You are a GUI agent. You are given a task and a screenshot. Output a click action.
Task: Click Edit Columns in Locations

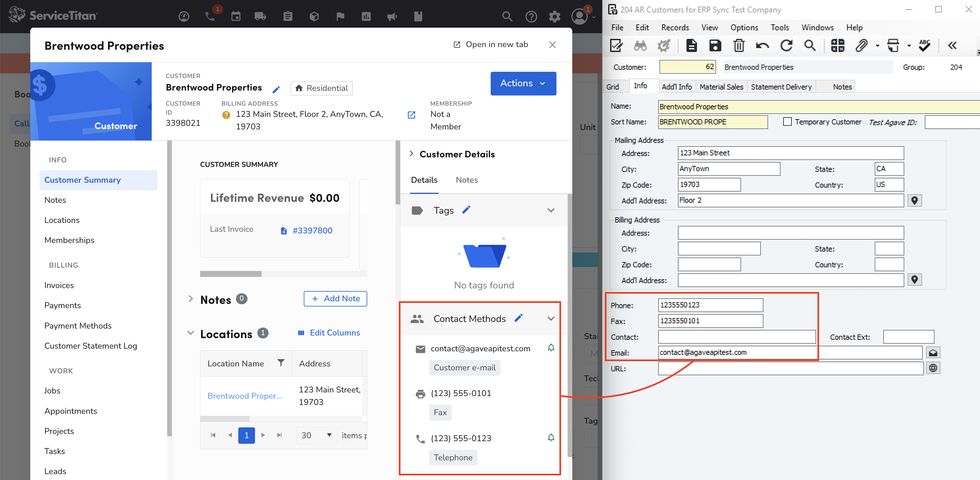click(329, 333)
